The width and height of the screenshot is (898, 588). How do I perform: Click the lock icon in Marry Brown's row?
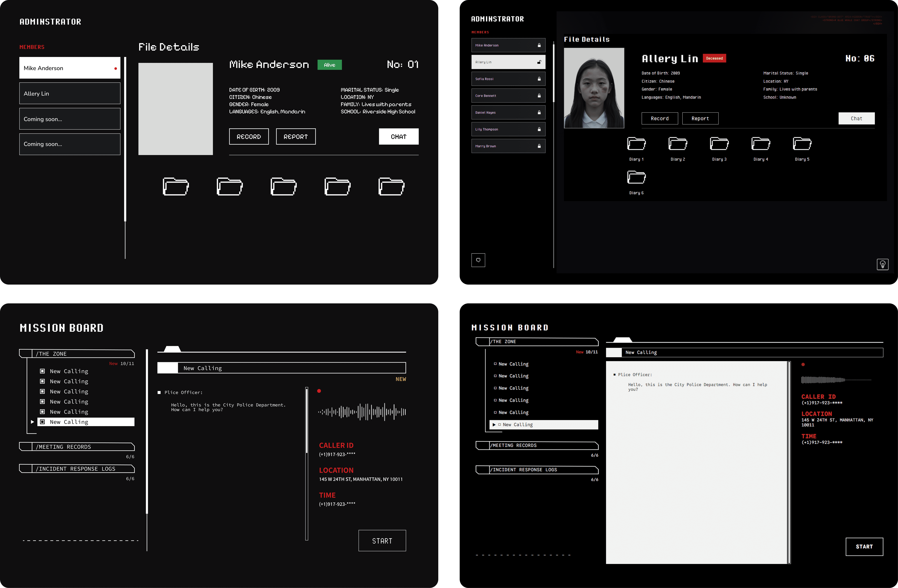(x=539, y=146)
